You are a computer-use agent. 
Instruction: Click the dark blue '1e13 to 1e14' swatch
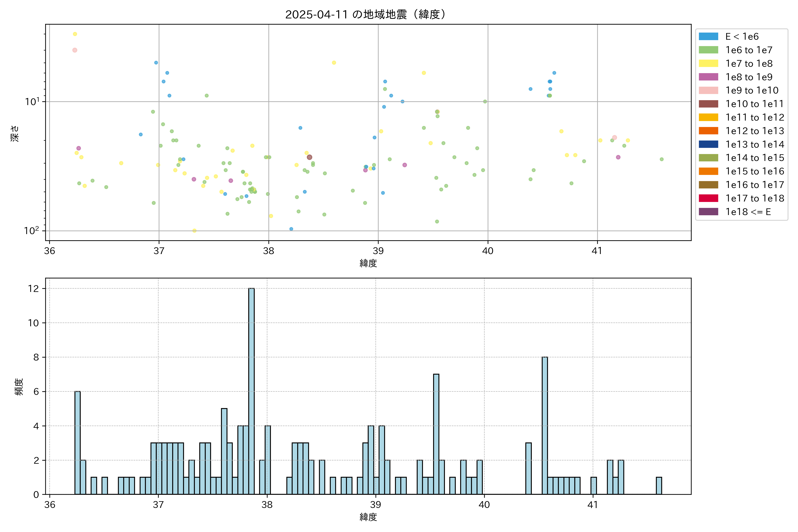coord(708,144)
